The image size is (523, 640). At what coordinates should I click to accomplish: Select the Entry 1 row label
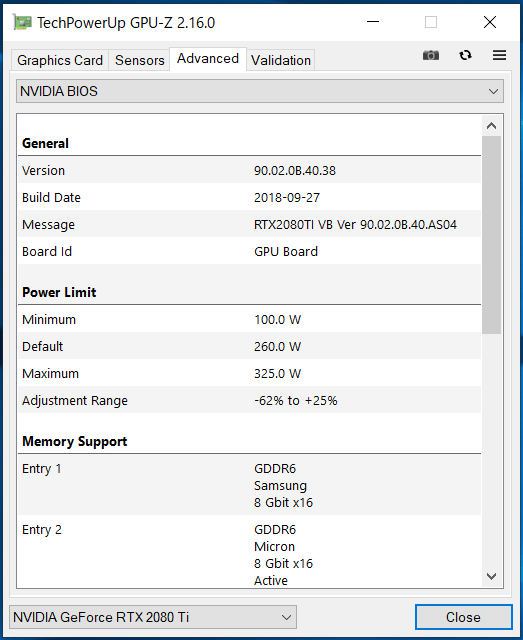coord(42,469)
